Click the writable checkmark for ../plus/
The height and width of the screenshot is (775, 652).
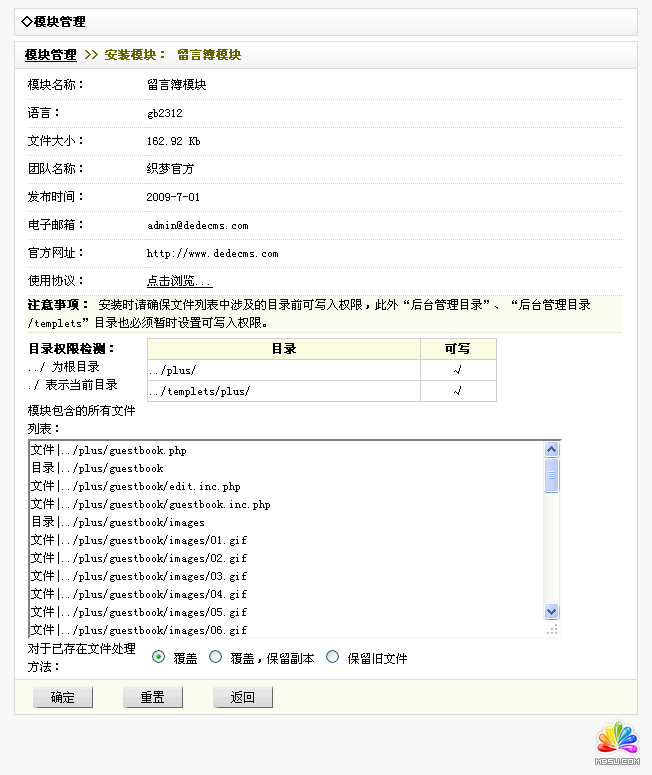pos(457,370)
